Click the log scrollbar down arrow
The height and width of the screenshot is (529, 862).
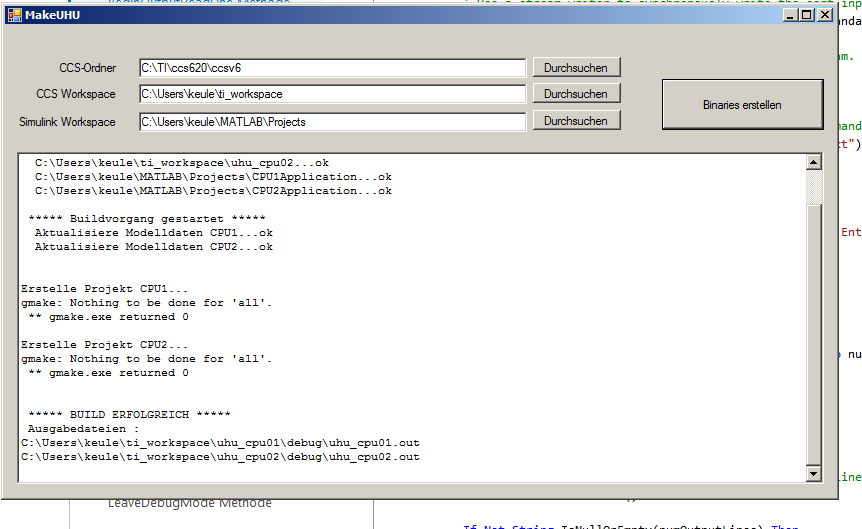[x=814, y=473]
